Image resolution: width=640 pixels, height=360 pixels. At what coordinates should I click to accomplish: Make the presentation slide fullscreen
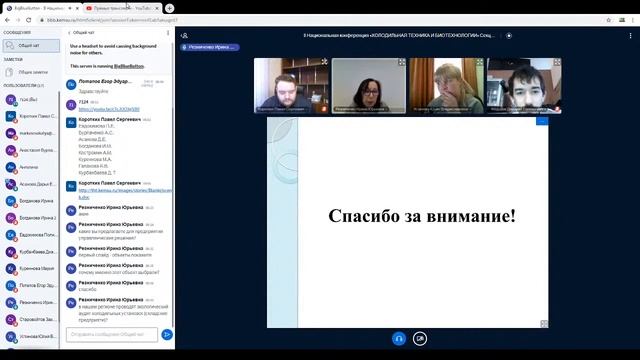[544, 324]
